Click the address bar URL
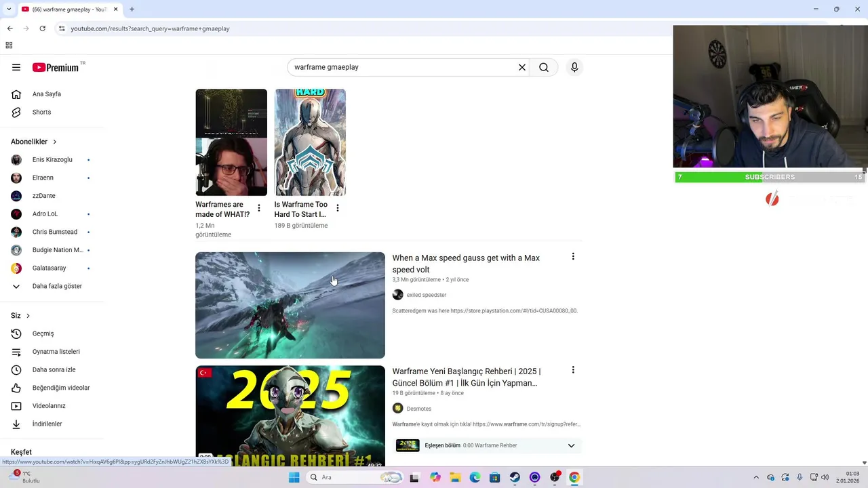The width and height of the screenshot is (868, 488). (x=151, y=28)
